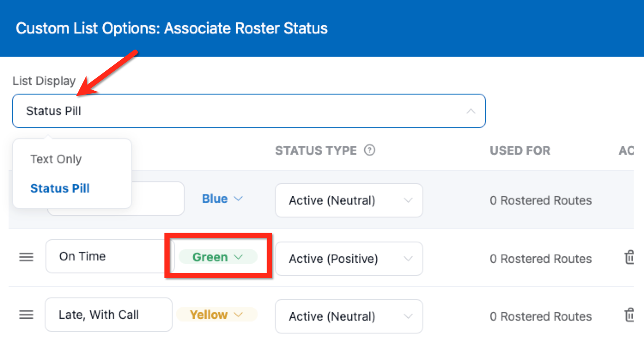Select Text Only display option
The height and width of the screenshot is (343, 644).
(56, 159)
